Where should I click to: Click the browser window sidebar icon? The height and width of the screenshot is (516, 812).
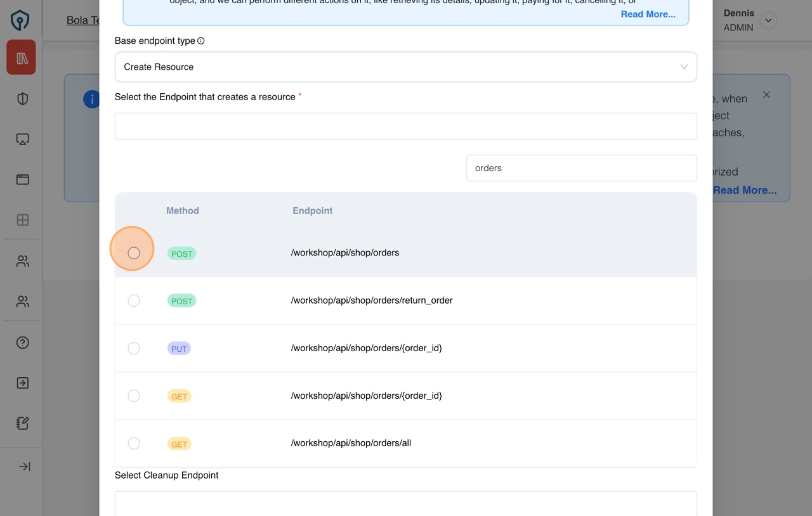tap(22, 179)
